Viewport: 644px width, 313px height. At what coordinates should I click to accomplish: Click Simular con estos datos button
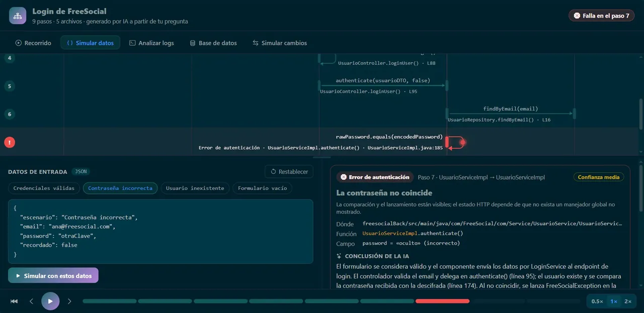click(x=53, y=275)
